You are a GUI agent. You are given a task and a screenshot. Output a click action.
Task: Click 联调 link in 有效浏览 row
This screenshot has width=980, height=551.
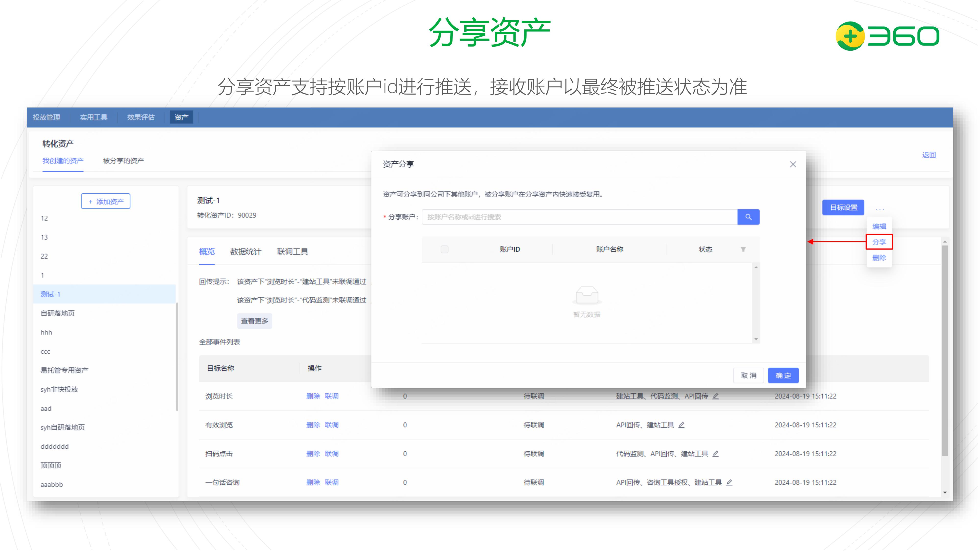point(331,425)
